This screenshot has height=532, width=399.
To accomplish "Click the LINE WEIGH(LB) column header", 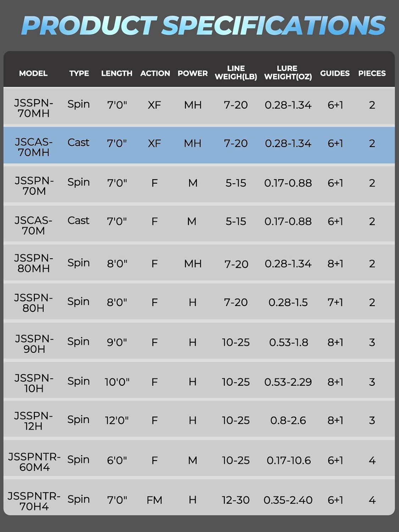I will click(236, 73).
